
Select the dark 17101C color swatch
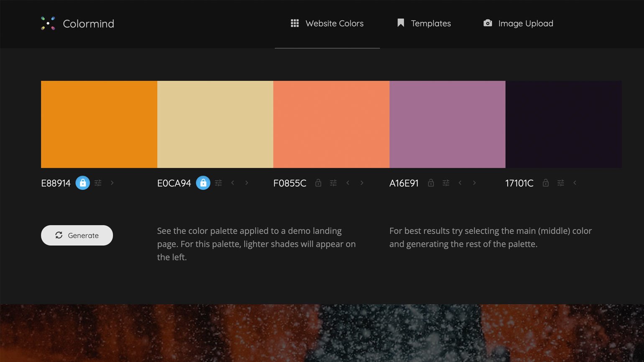tap(563, 125)
